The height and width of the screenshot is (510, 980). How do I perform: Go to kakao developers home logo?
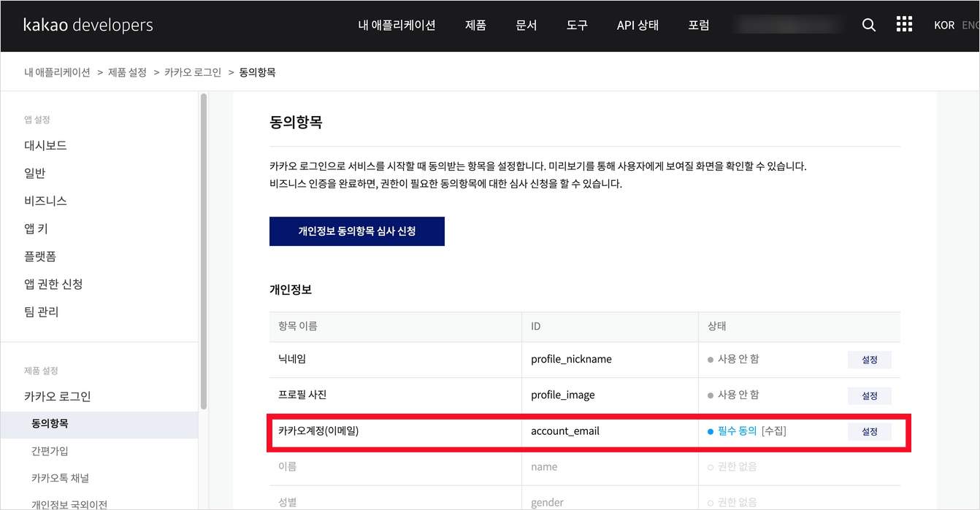tap(88, 25)
